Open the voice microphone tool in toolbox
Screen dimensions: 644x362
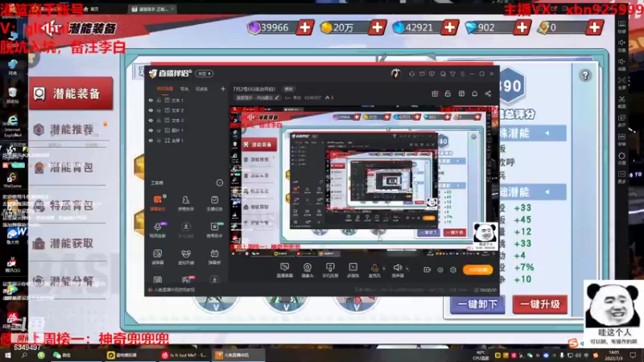coord(158,229)
